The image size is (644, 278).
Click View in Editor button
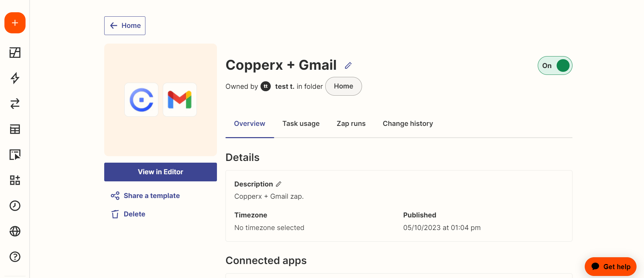pyautogui.click(x=160, y=172)
